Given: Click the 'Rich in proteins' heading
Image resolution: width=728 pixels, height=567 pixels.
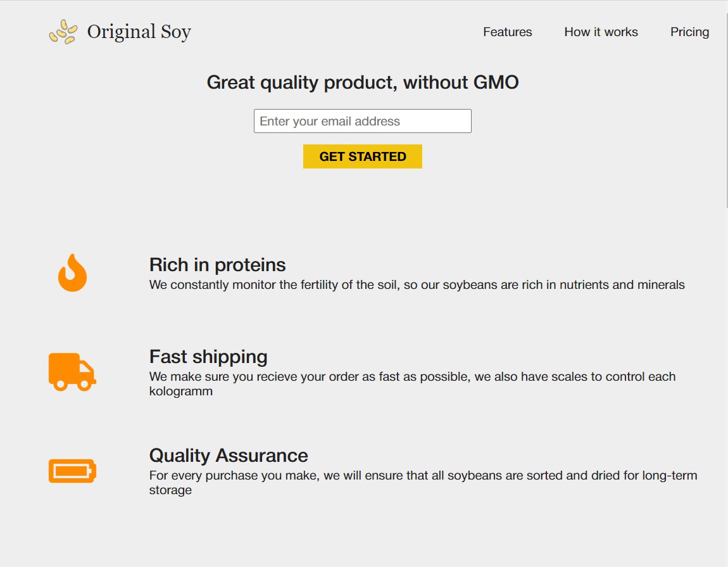Looking at the screenshot, I should point(217,264).
